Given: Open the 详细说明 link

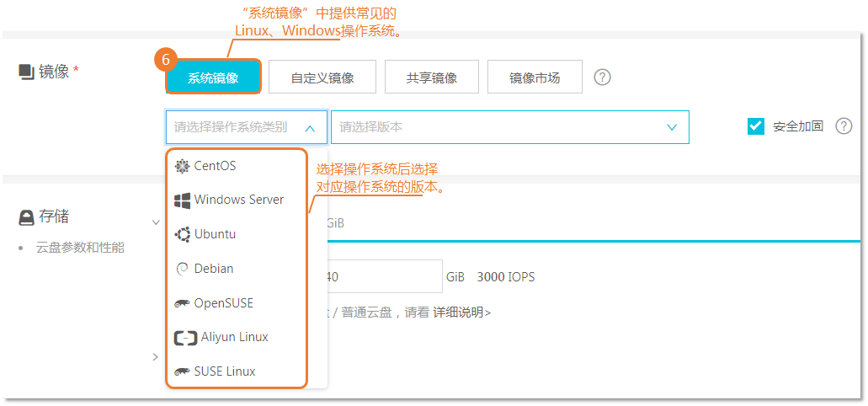Looking at the screenshot, I should 461,313.
